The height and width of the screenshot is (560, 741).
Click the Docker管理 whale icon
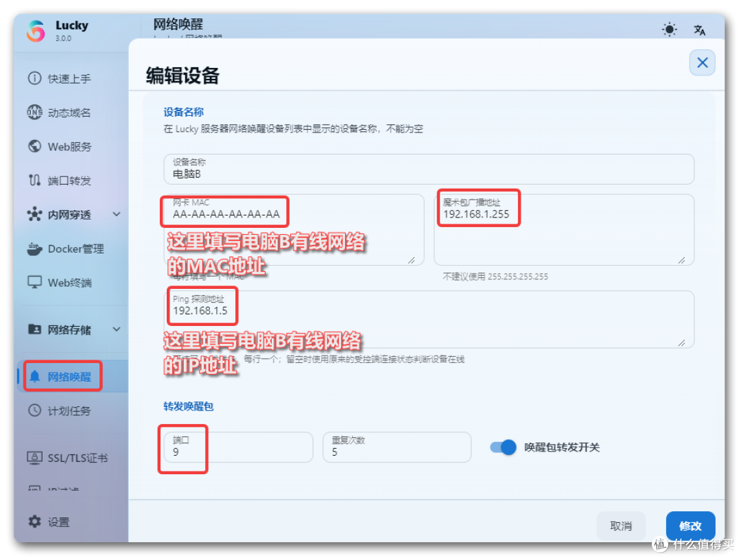[x=34, y=248]
